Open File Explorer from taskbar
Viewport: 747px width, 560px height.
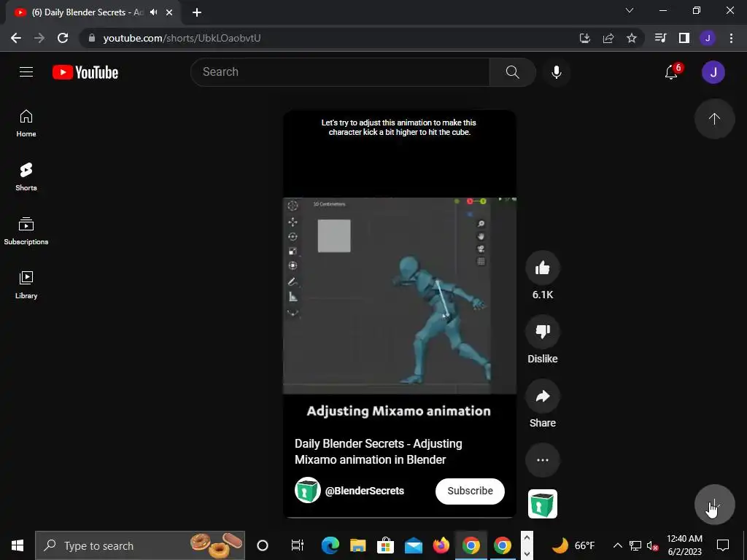(x=357, y=545)
